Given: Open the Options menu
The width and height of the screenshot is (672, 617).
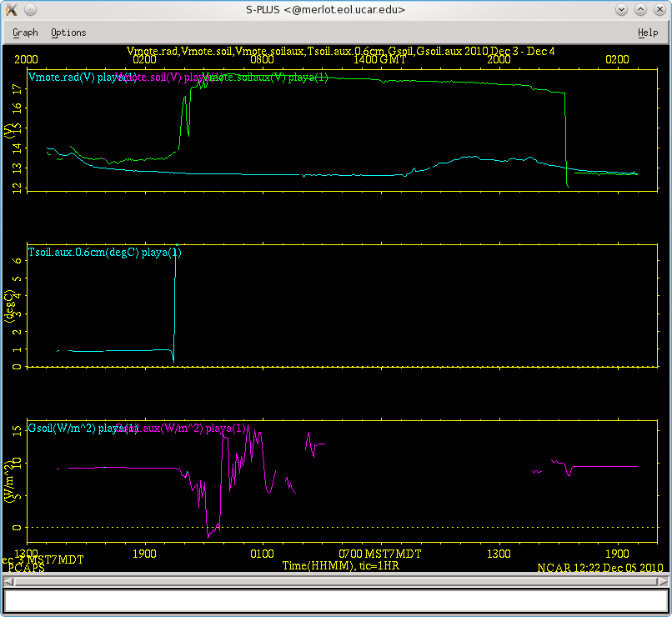Looking at the screenshot, I should pyautogui.click(x=68, y=33).
